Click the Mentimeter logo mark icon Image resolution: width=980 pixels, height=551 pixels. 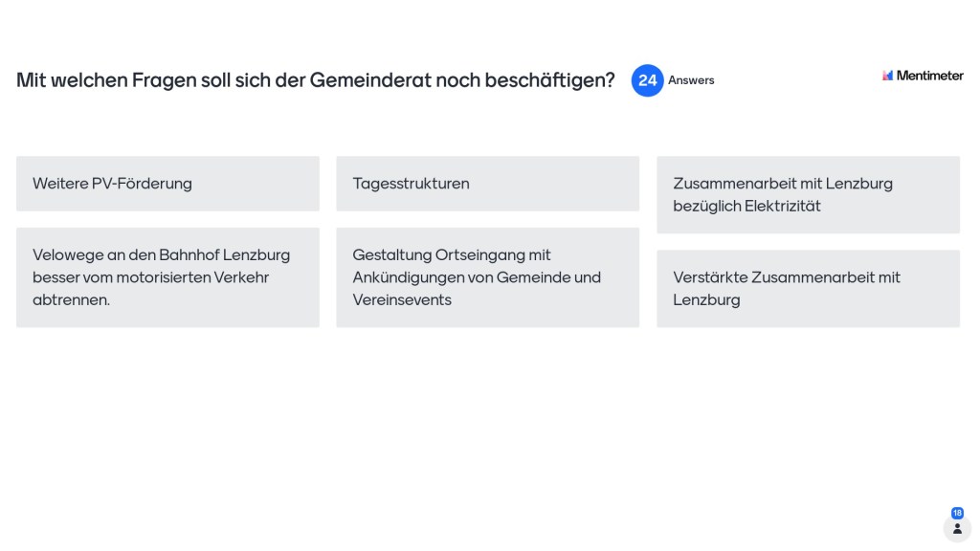point(887,76)
